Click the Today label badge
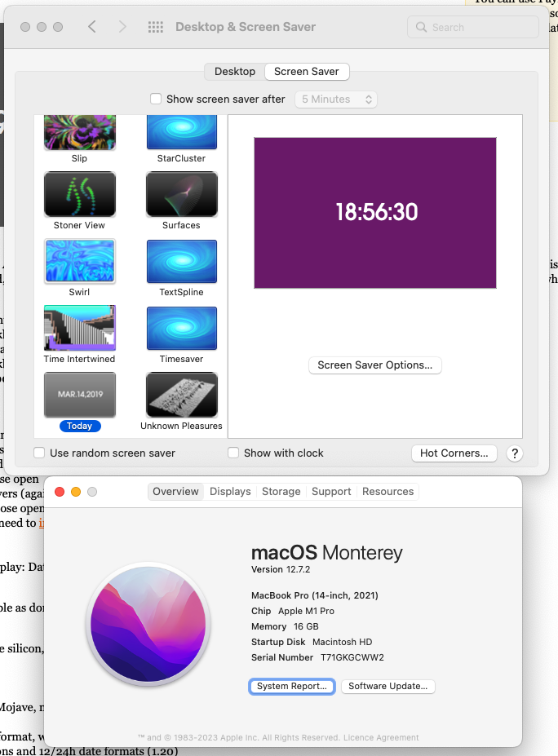The image size is (558, 756). pos(80,426)
